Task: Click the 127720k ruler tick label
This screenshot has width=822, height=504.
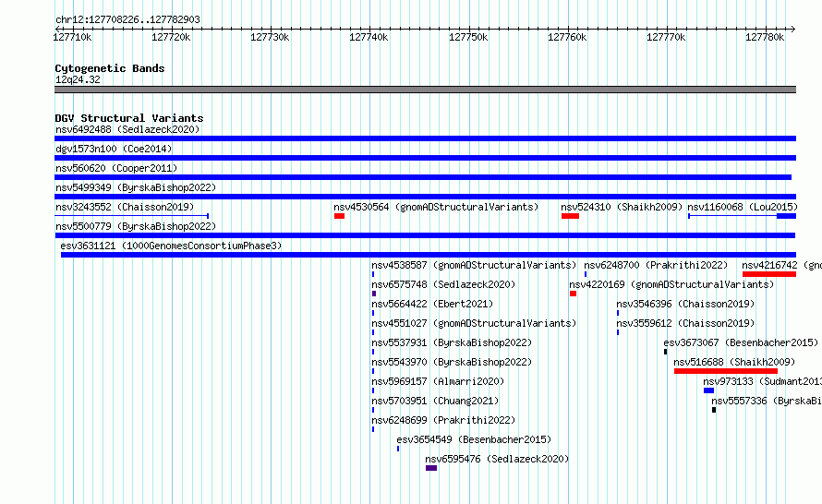Action: [171, 37]
